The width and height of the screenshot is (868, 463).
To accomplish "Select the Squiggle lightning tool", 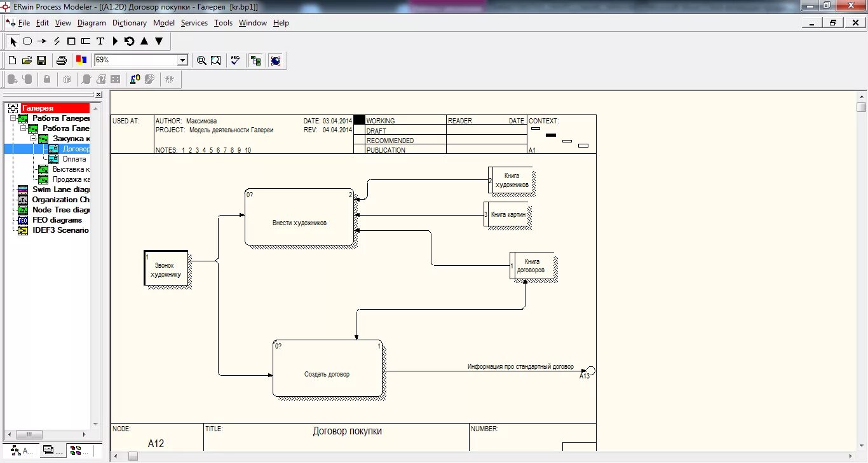I will point(57,41).
